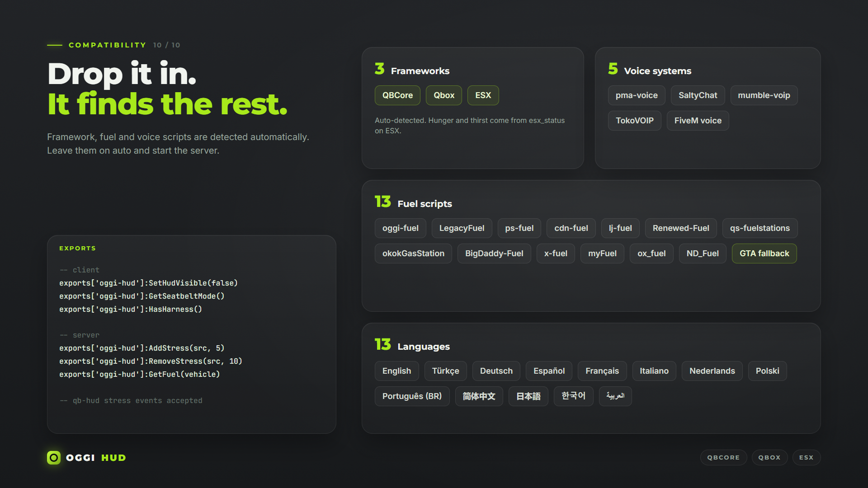
Task: Choose the FiveM voice chip
Action: pyautogui.click(x=698, y=121)
